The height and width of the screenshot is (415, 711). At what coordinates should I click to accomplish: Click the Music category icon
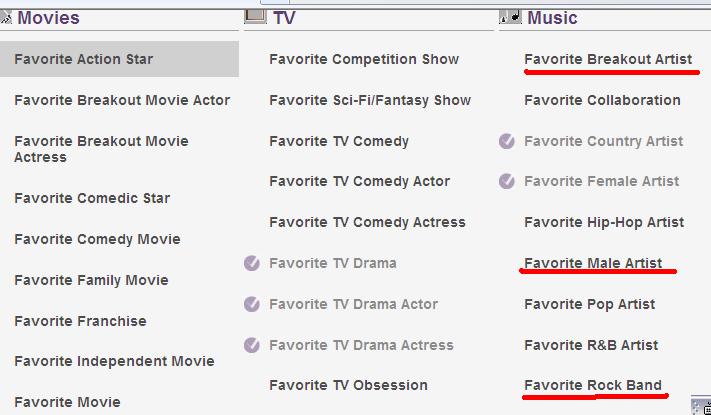510,16
